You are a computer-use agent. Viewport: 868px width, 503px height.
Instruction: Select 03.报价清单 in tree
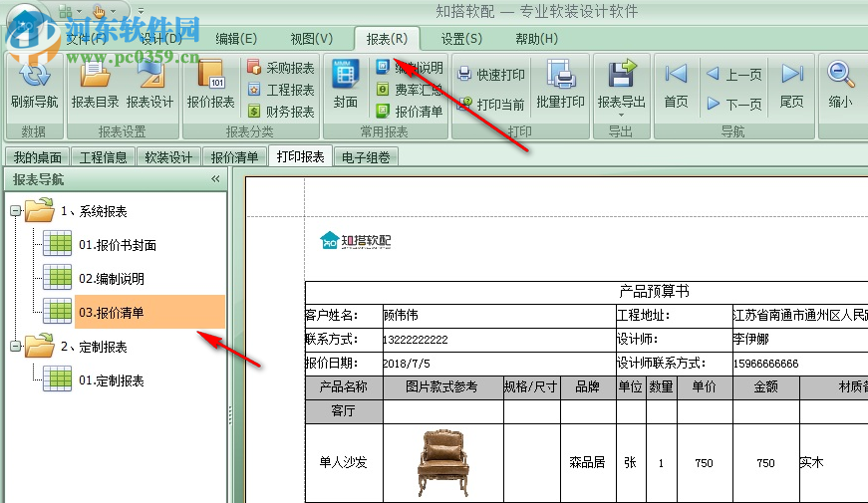150,312
